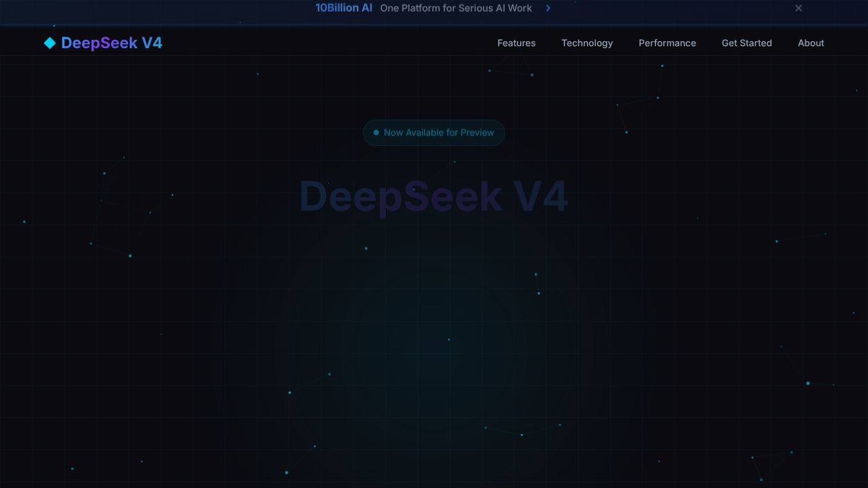868x488 pixels.
Task: Switch to the Performance section
Action: pos(667,43)
